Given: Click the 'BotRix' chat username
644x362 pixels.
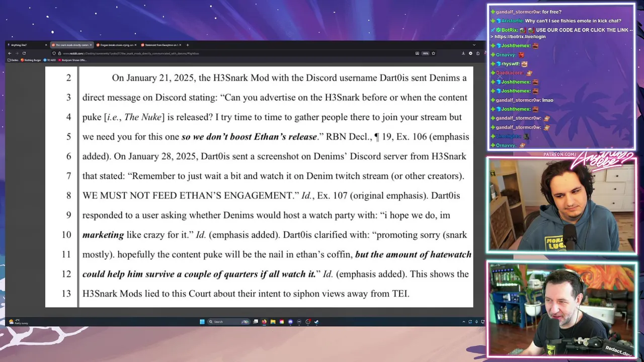Looking at the screenshot, I should click(510, 30).
